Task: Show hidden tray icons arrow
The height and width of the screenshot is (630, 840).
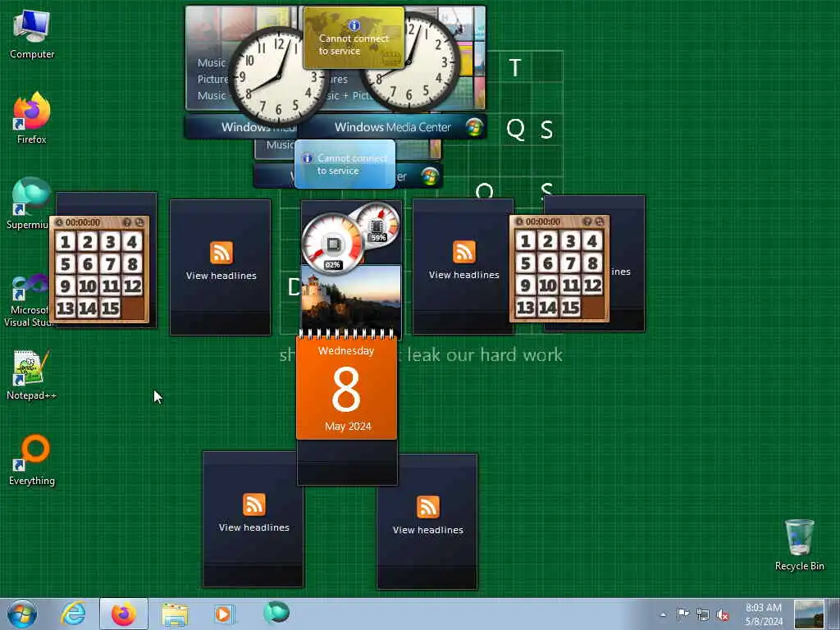Action: click(663, 614)
